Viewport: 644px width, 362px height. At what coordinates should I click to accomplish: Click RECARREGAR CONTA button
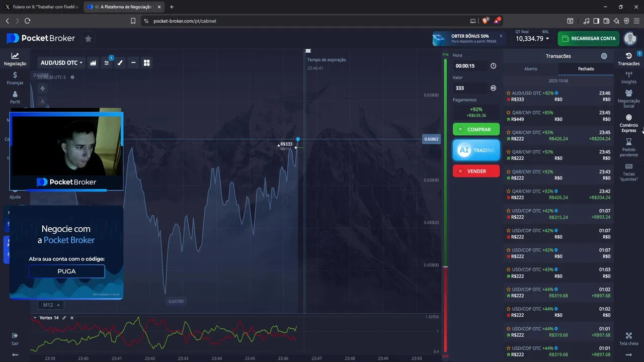click(588, 38)
